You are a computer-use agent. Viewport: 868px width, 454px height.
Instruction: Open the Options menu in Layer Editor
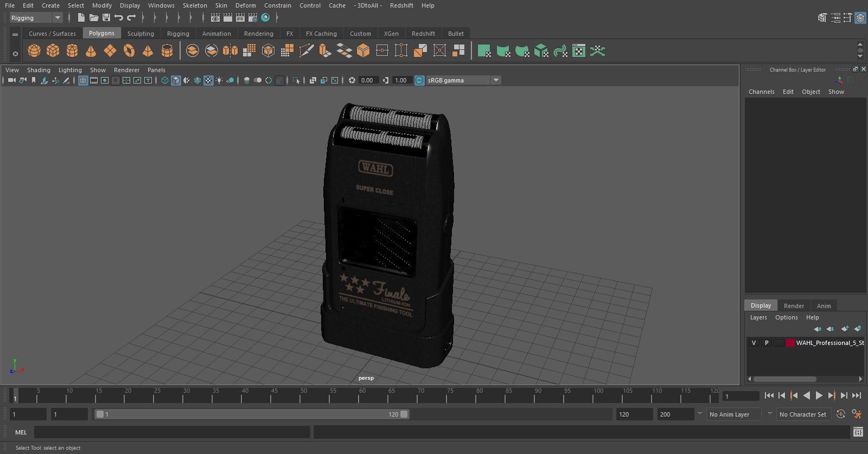click(x=787, y=317)
